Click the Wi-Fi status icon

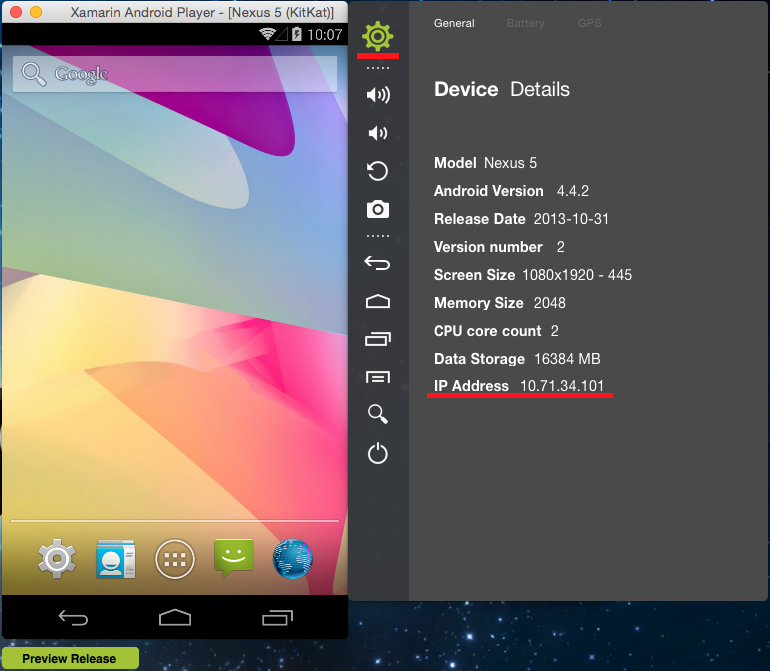[267, 34]
